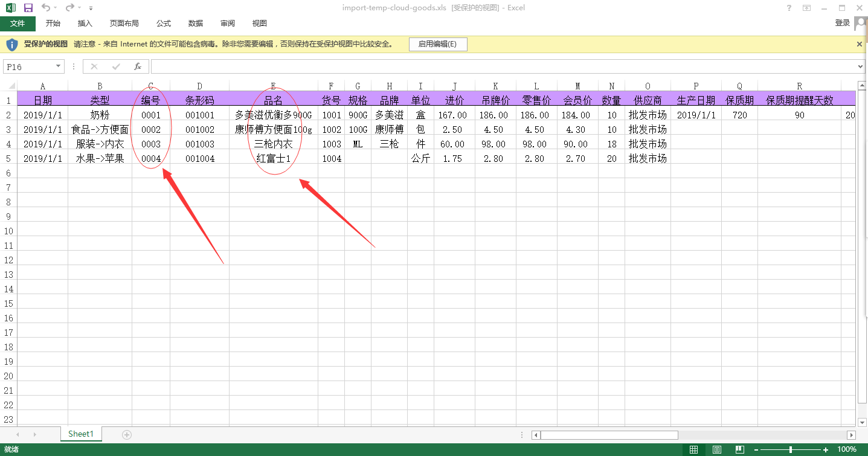Select the Sheet1 worksheet tab
The height and width of the screenshot is (456, 868).
(81, 434)
